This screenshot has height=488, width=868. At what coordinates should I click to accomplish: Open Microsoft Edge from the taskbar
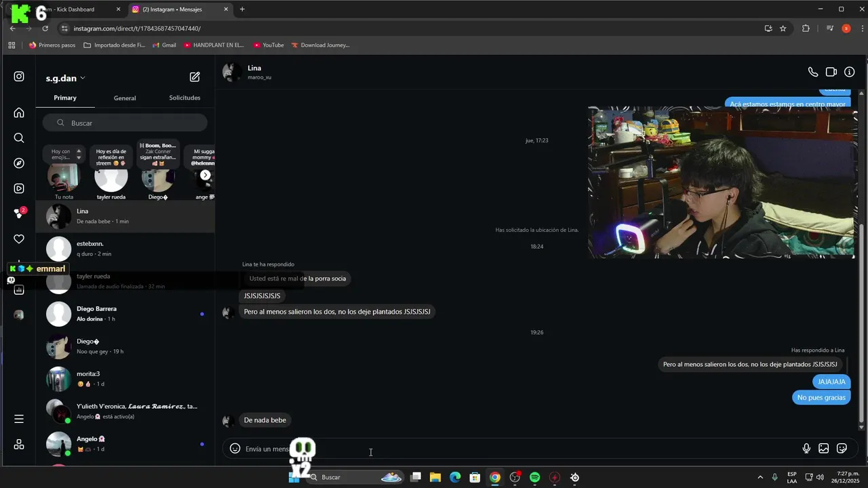(455, 477)
